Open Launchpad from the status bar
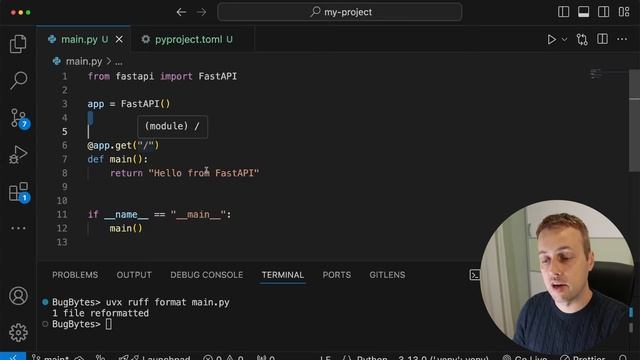This screenshot has height=360, width=640. tap(155, 358)
